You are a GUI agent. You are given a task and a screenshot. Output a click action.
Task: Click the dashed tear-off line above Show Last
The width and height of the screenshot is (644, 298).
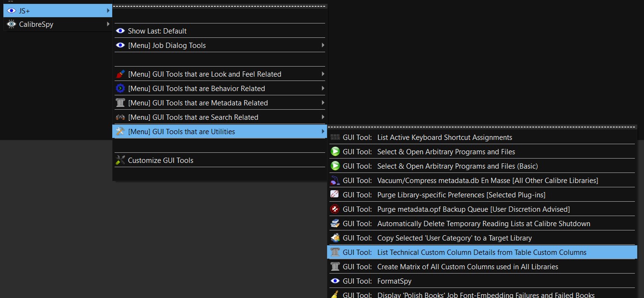click(220, 7)
